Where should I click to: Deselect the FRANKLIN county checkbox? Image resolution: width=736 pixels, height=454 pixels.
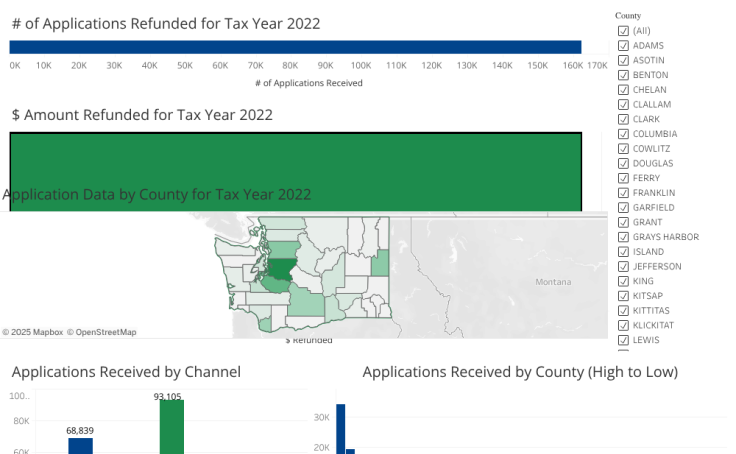point(623,193)
